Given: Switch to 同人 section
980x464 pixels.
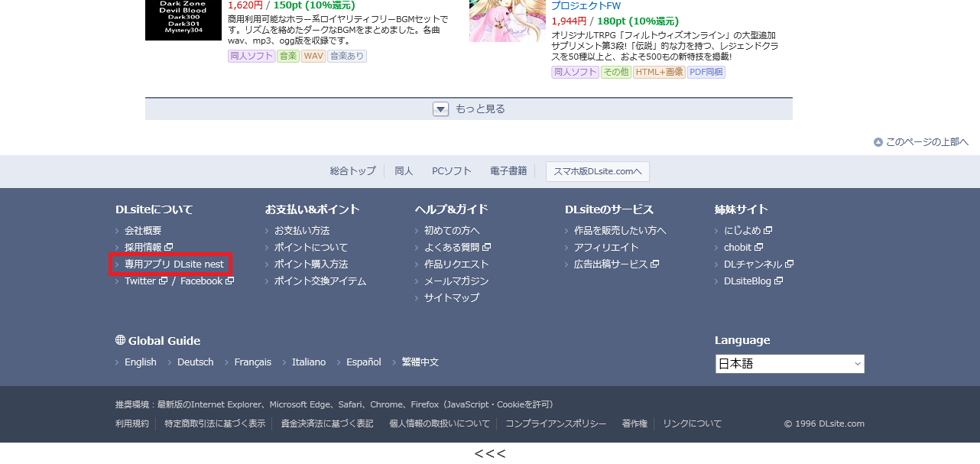Looking at the screenshot, I should pyautogui.click(x=404, y=171).
